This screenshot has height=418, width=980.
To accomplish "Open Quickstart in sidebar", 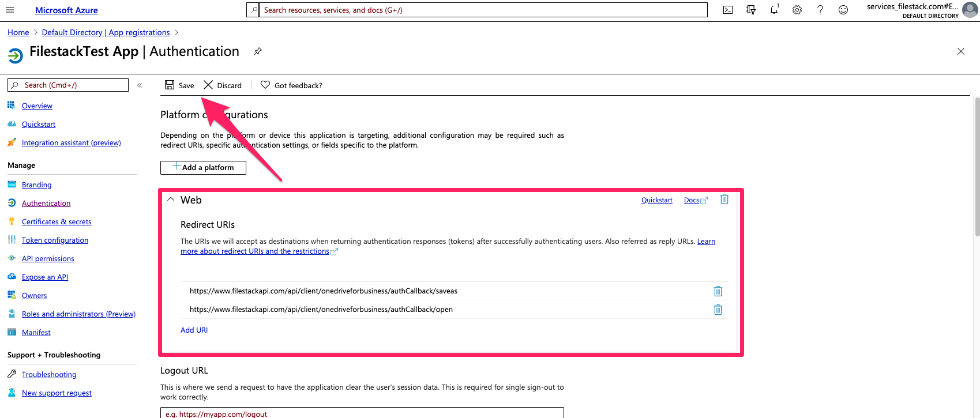I will 39,125.
